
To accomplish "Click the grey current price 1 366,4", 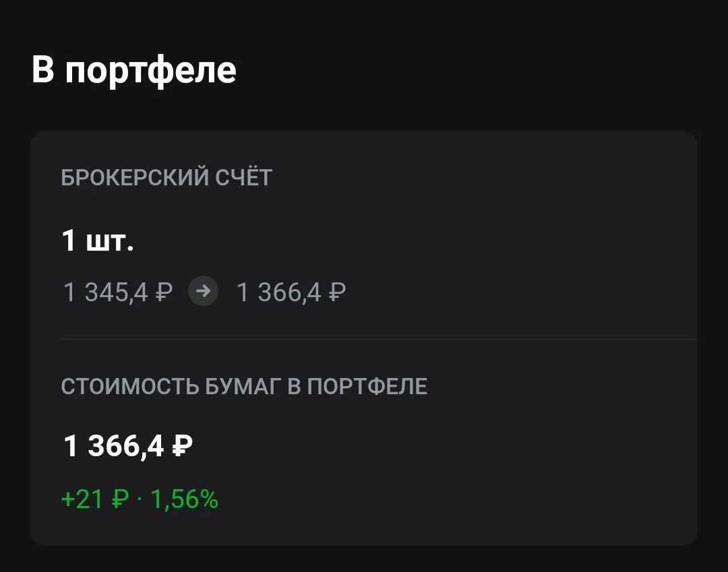I will pyautogui.click(x=279, y=292).
